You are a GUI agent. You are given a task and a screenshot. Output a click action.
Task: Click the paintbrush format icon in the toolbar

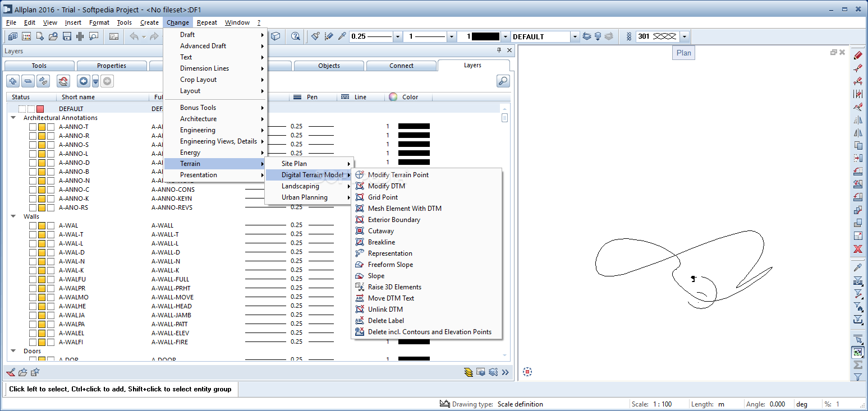point(315,36)
